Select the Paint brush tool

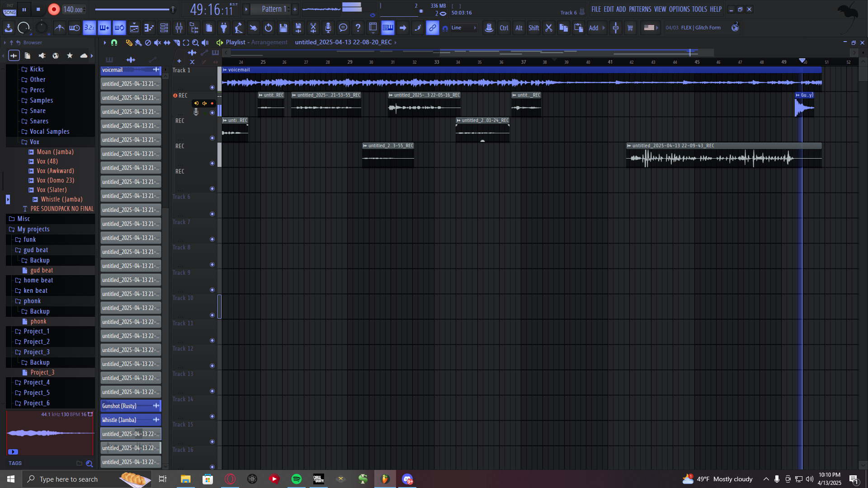pos(138,42)
